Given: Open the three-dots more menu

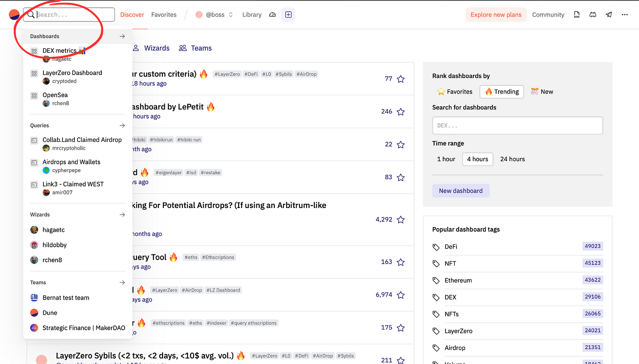Looking at the screenshot, I should coord(625,15).
